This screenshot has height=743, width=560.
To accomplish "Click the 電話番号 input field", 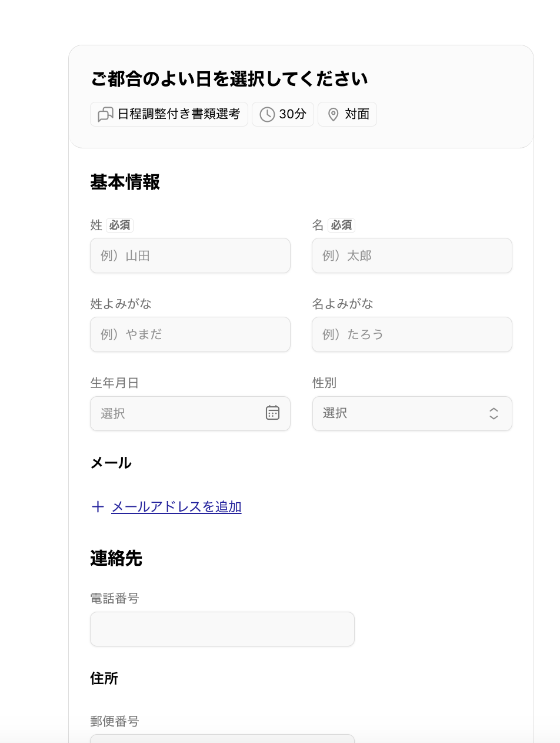I will [x=222, y=629].
